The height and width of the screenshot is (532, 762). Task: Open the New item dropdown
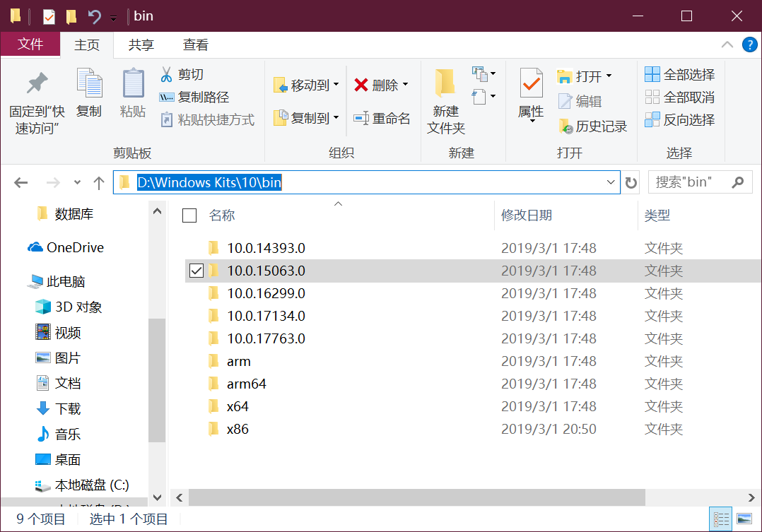point(483,74)
